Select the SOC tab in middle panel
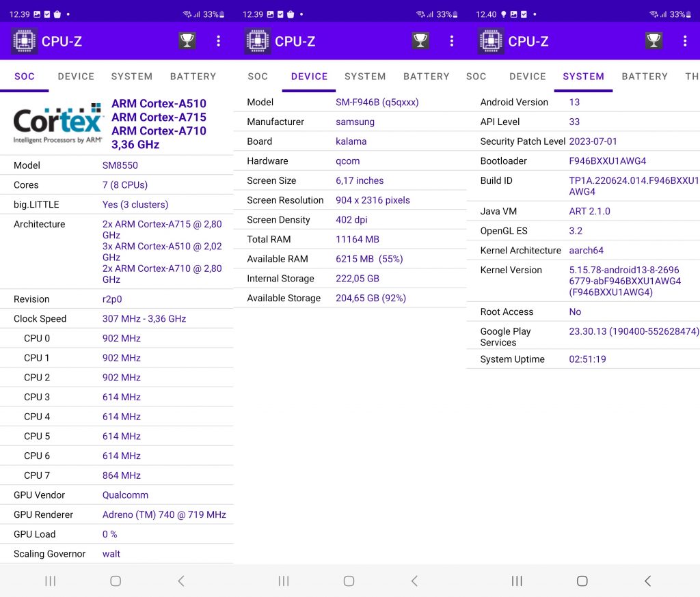The image size is (700, 597). [x=258, y=77]
